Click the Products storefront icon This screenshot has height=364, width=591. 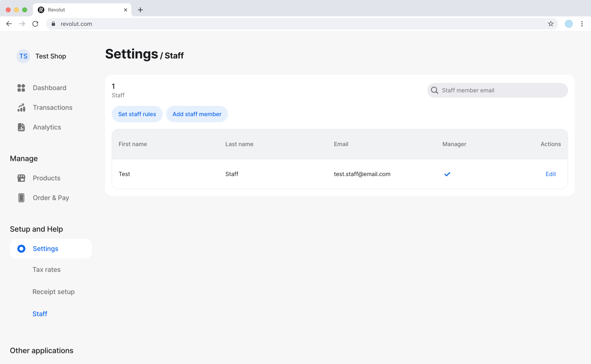click(21, 178)
